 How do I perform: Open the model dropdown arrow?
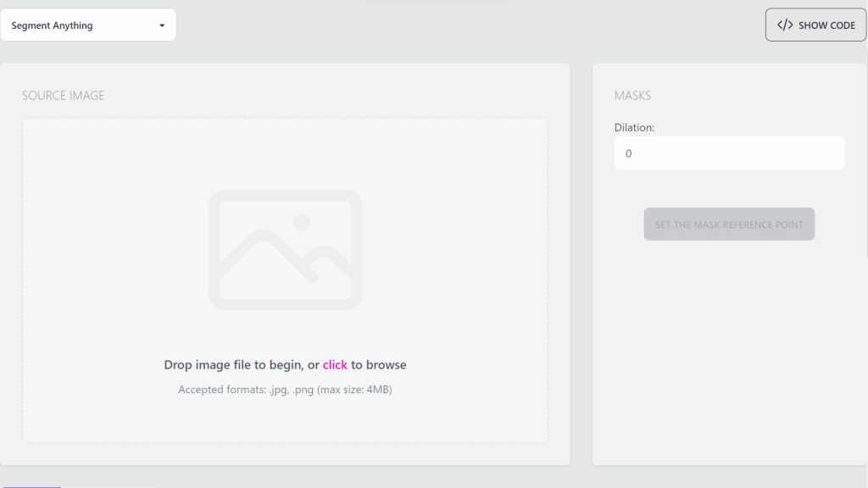click(x=161, y=25)
